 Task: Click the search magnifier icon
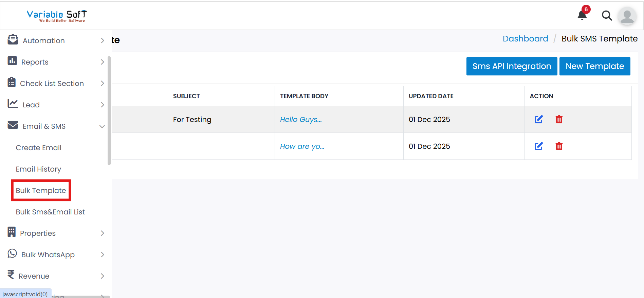tap(606, 16)
